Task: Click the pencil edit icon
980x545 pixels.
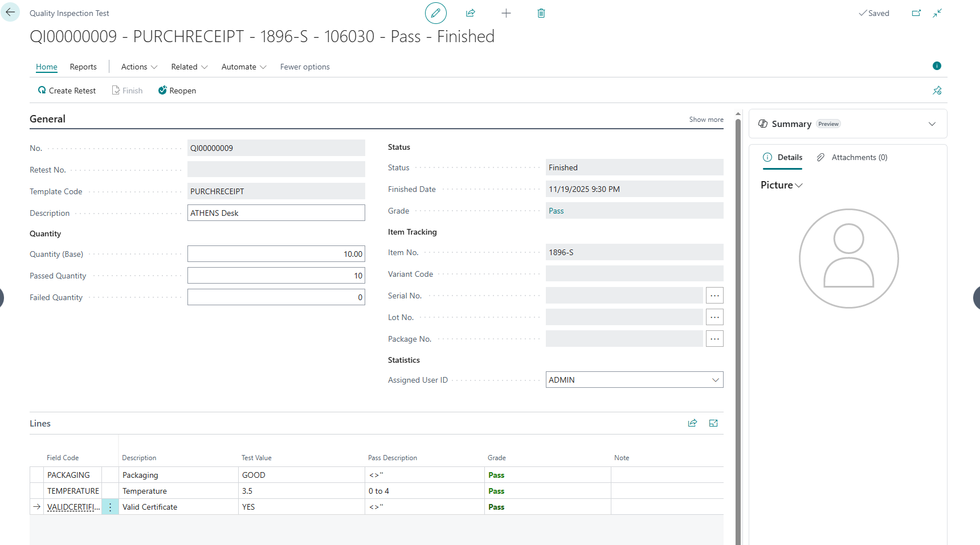Action: [x=435, y=13]
